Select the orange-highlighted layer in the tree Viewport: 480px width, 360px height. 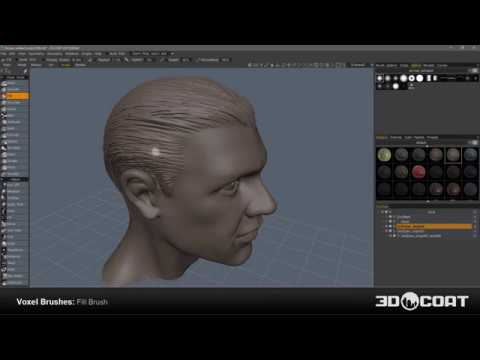tap(434, 226)
